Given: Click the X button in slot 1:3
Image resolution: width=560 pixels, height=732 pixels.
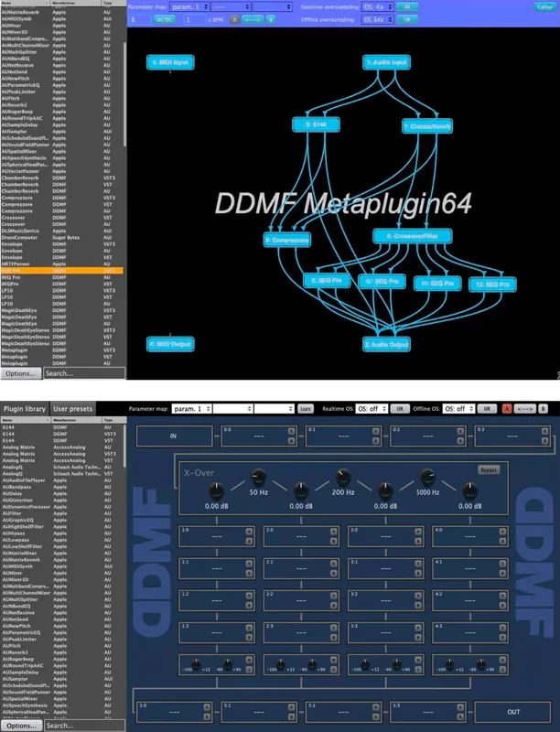Looking at the screenshot, I should click(249, 628).
